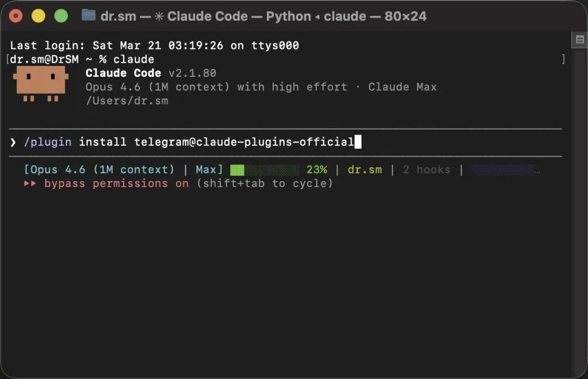Click the '(shift+tab to cycle)' hint text

pyautogui.click(x=265, y=184)
